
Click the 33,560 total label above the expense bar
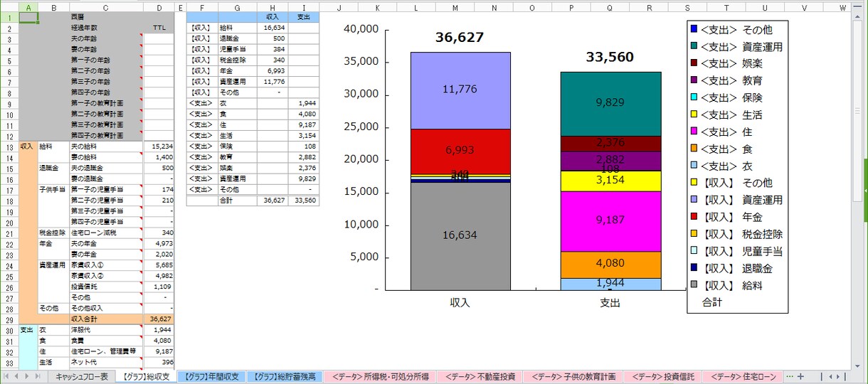pyautogui.click(x=610, y=58)
